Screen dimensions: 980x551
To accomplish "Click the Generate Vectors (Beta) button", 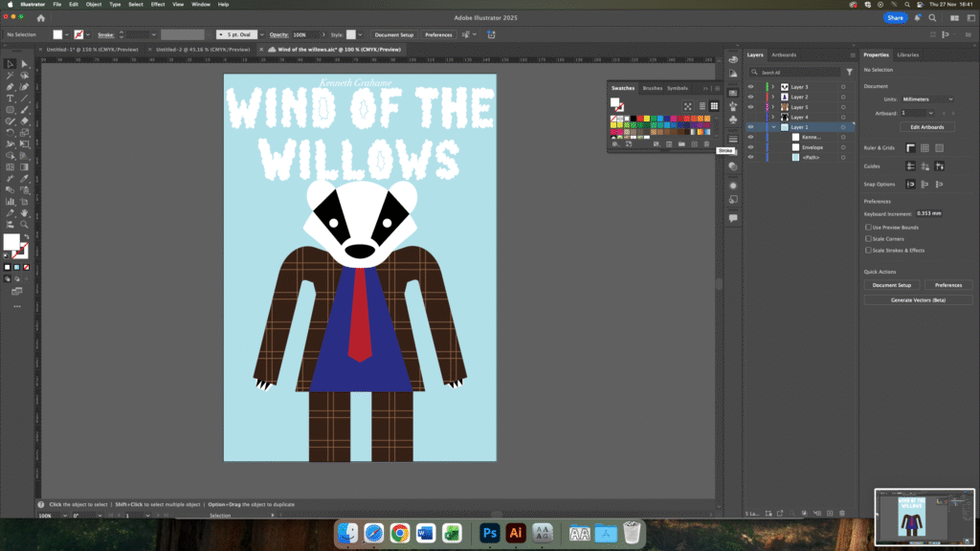I will coord(918,299).
